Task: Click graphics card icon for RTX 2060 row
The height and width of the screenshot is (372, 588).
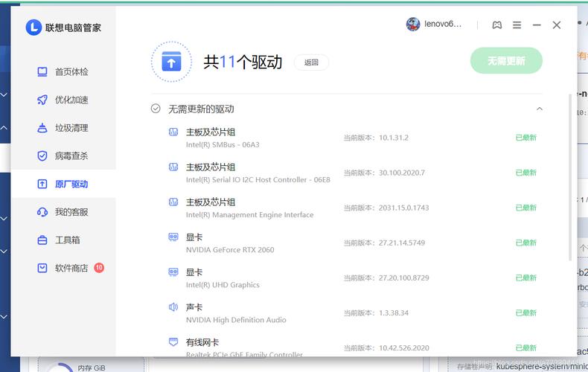Action: click(x=173, y=237)
